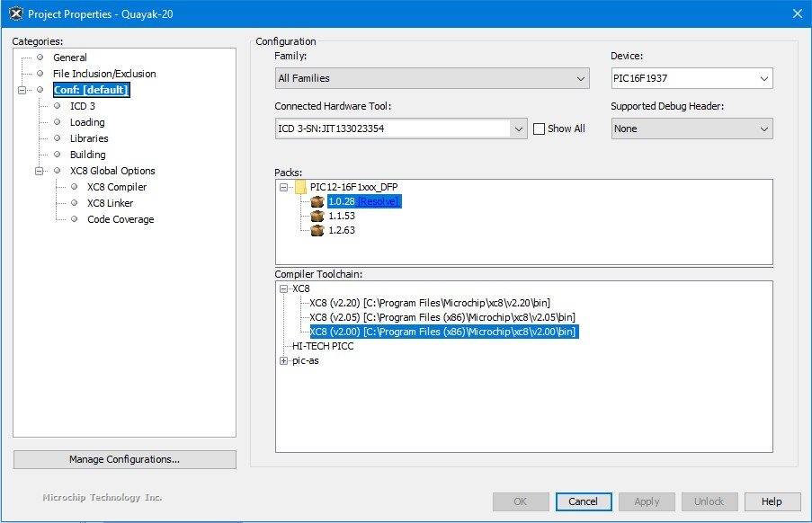Click the bullet icon beside General category
This screenshot has height=523, width=812.
(x=40, y=58)
